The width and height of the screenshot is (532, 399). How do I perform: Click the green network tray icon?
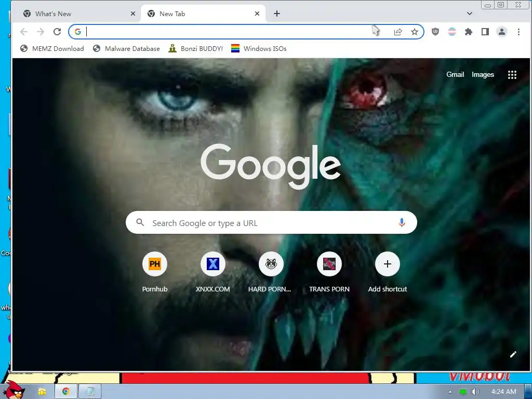(463, 392)
